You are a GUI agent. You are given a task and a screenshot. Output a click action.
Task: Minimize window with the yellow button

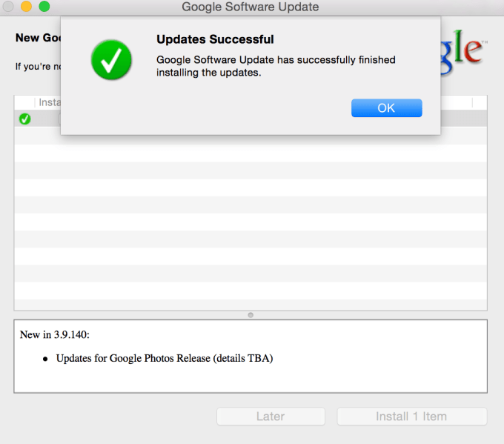pos(27,6)
